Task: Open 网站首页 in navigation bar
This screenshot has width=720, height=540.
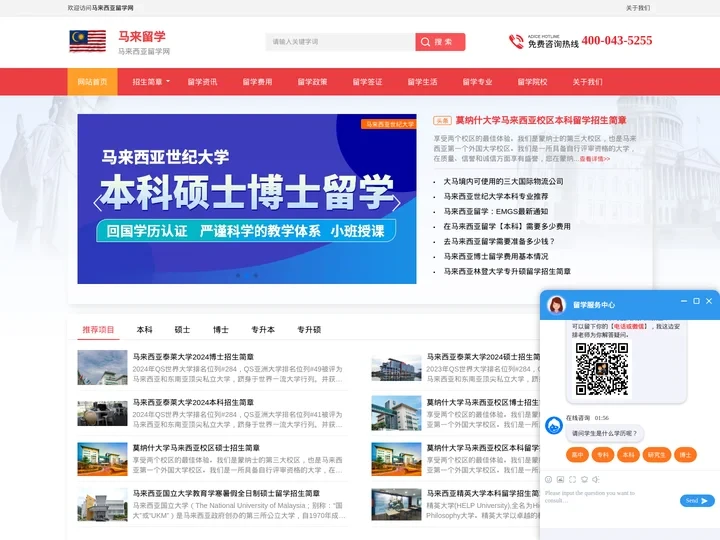Action: tap(92, 82)
